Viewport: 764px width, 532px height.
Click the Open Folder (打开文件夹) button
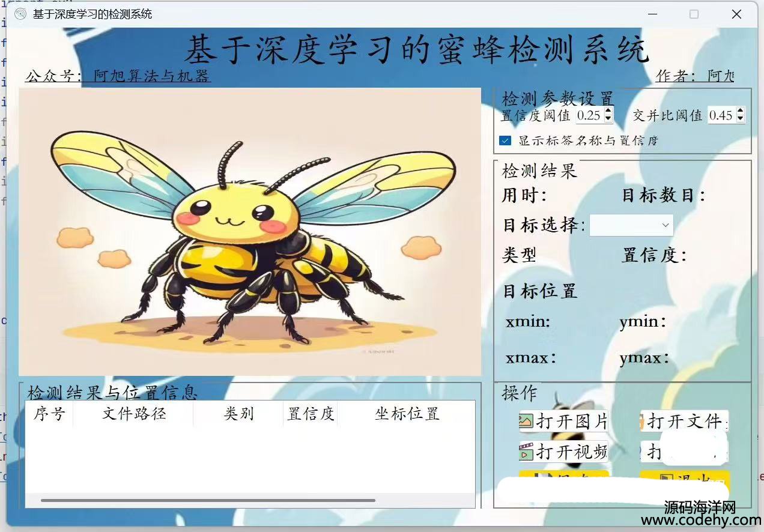[684, 421]
